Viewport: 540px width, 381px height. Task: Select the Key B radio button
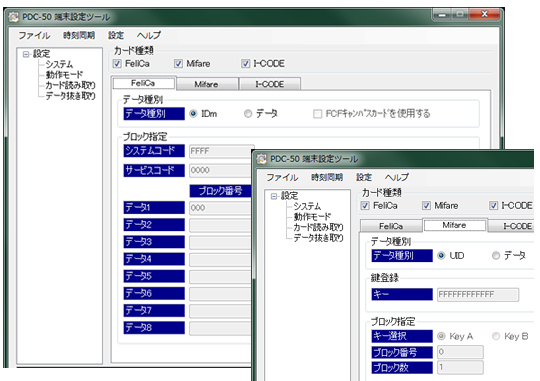click(x=496, y=336)
